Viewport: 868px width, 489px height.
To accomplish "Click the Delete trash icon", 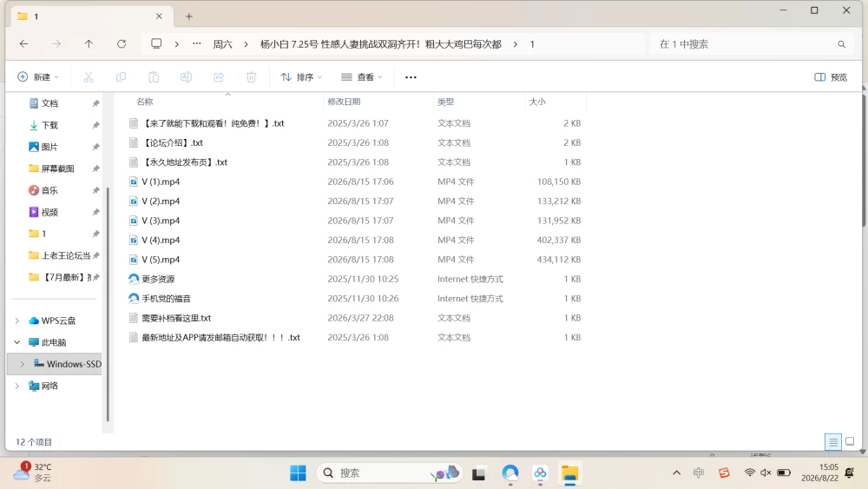I will (x=252, y=77).
